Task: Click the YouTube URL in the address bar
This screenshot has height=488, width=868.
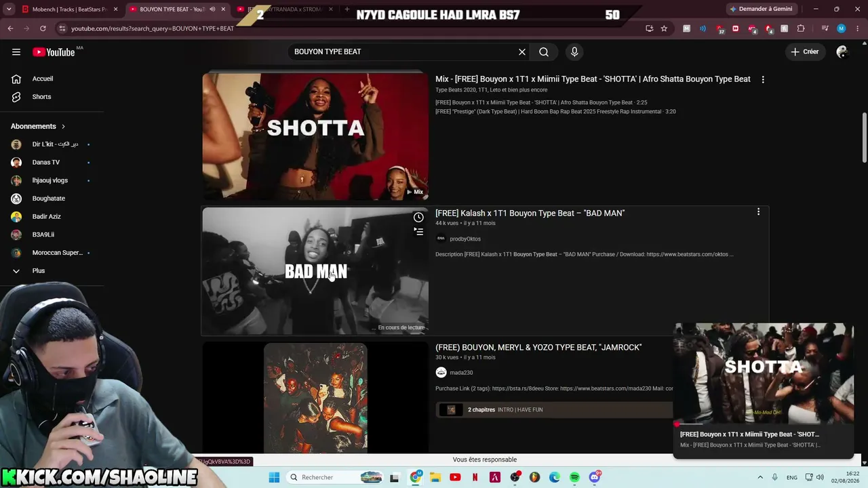Action: pos(153,28)
